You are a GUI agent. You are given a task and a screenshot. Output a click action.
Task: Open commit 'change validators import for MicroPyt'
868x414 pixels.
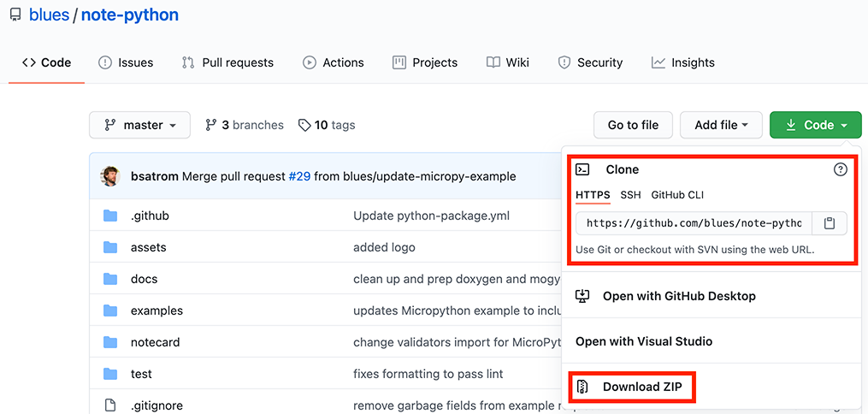(x=458, y=342)
